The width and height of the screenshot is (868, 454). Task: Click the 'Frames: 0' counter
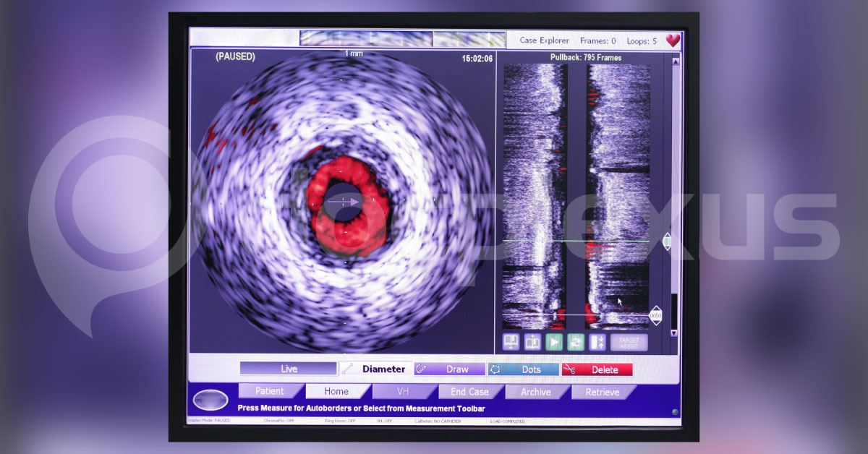(598, 40)
